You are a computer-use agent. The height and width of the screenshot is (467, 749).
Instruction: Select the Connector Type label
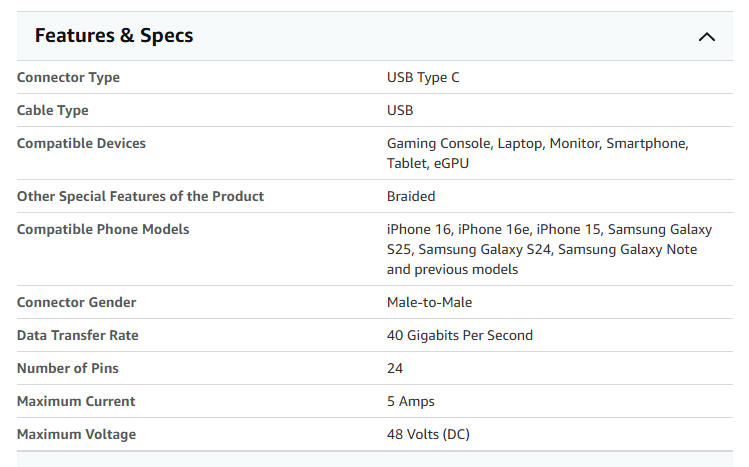(68, 78)
